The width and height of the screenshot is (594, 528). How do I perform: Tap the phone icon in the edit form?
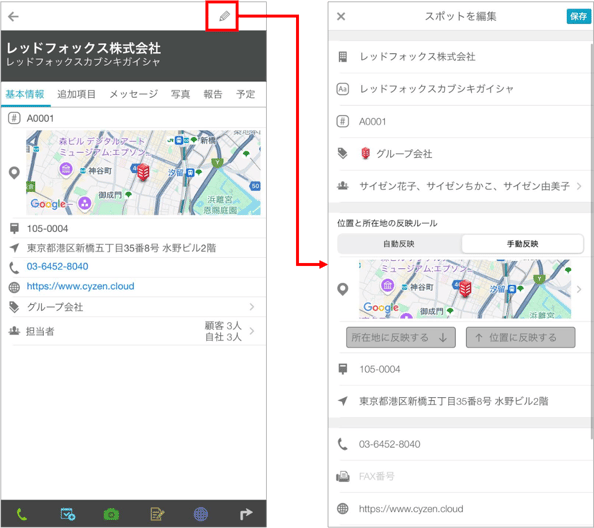[x=342, y=444]
